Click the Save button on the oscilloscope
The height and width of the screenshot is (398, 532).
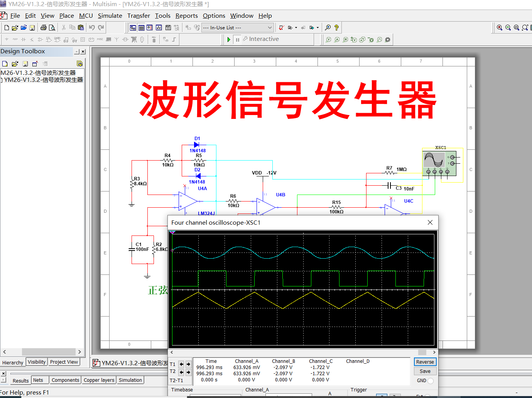(x=425, y=371)
